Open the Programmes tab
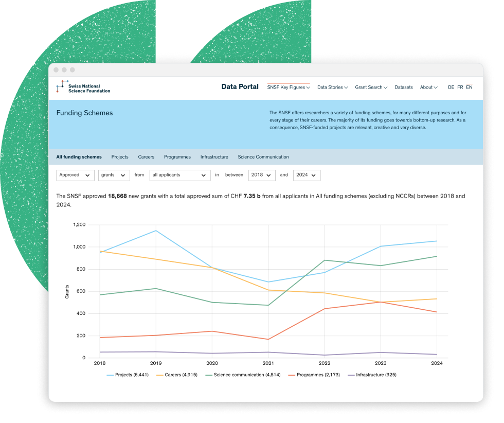The height and width of the screenshot is (423, 504). 177,157
